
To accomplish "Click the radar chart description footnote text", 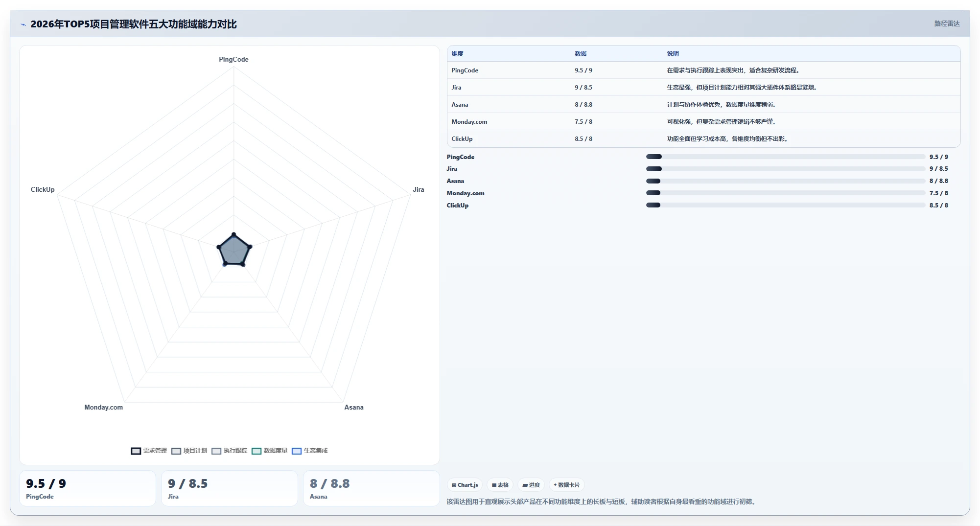I will [602, 502].
